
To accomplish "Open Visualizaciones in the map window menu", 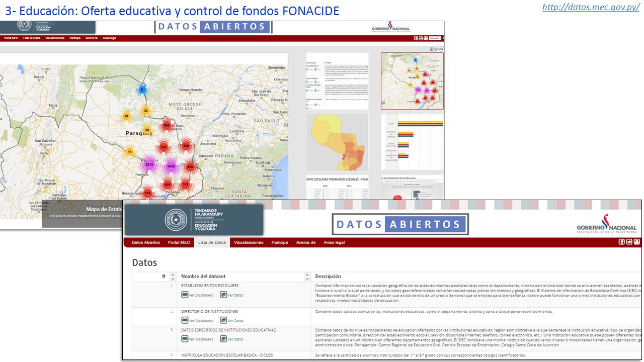I will tap(55, 38).
